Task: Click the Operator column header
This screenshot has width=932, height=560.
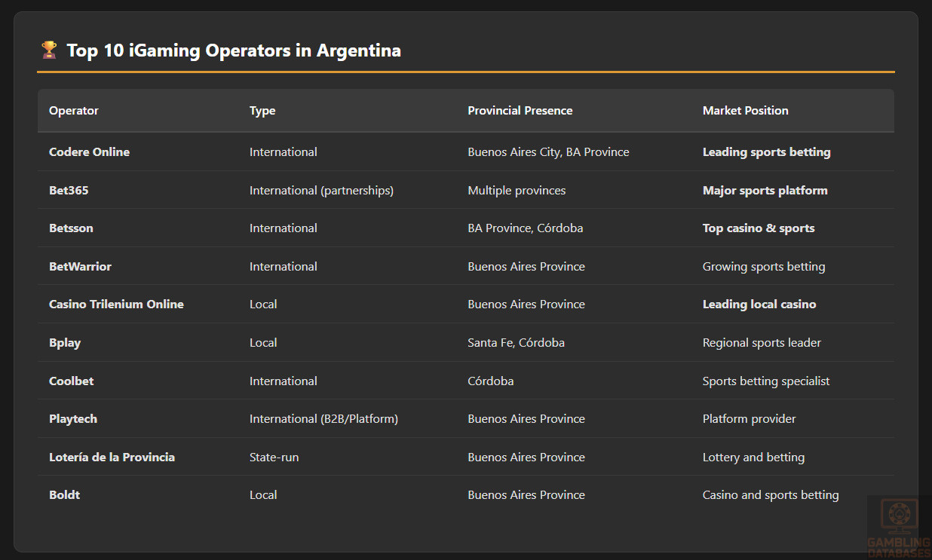Action: [74, 111]
